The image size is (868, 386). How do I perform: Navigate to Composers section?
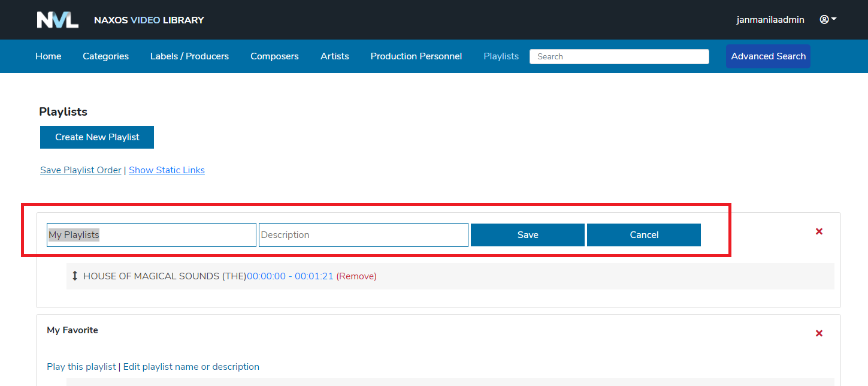point(274,56)
